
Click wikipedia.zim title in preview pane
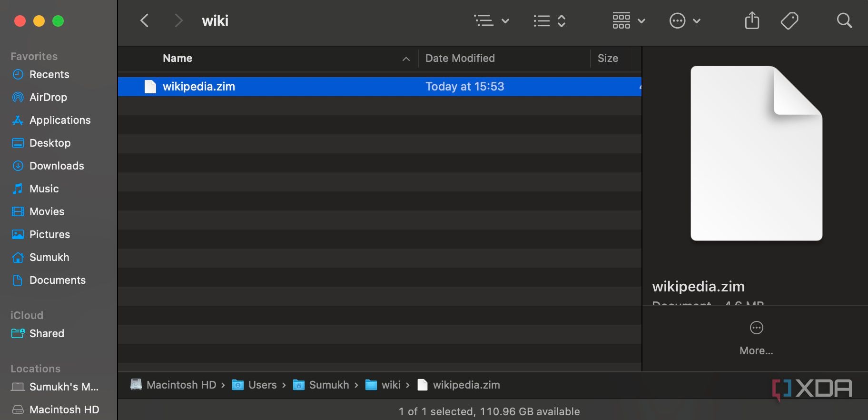click(x=698, y=286)
